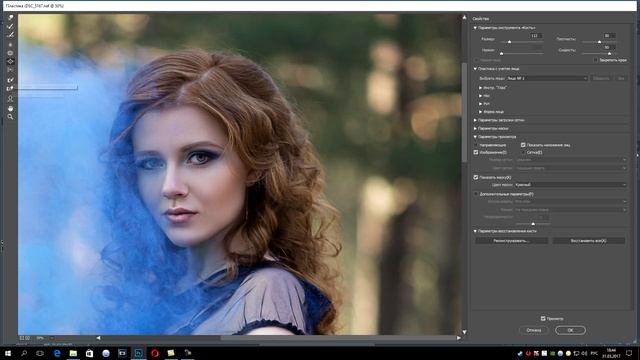Screen dimensions: 640x360
Task: Collapse the View Options section
Action: click(x=475, y=137)
